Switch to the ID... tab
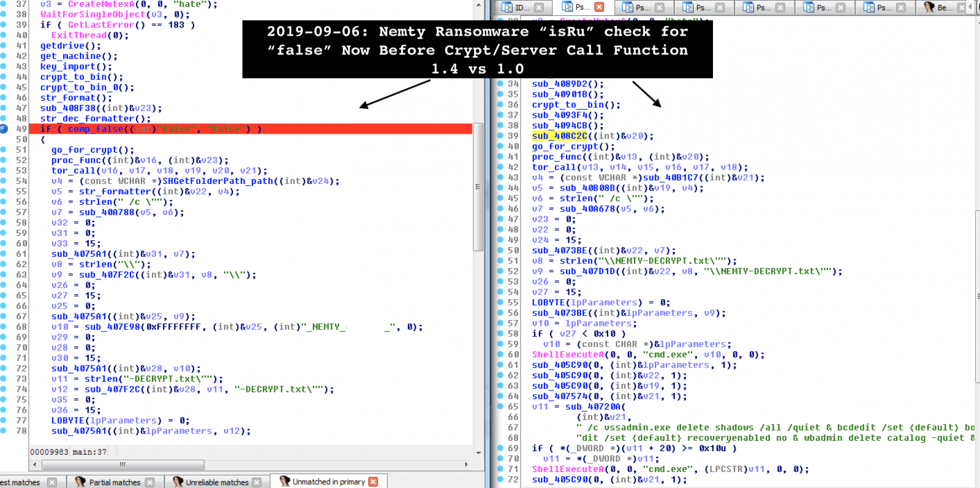Viewport: 980px width, 488px height. (x=522, y=7)
